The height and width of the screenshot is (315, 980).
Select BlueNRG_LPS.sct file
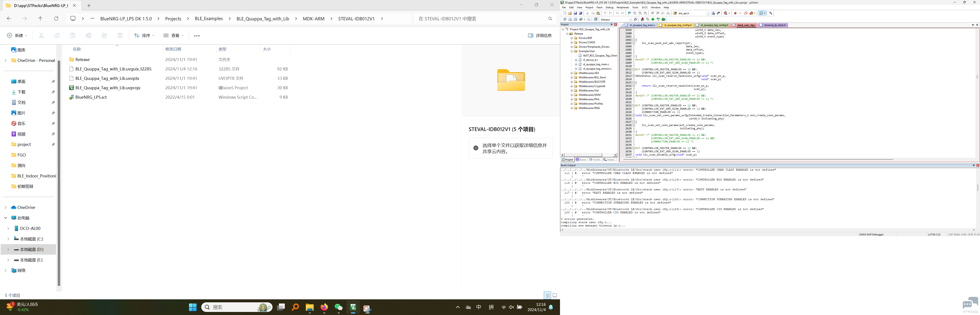[91, 97]
